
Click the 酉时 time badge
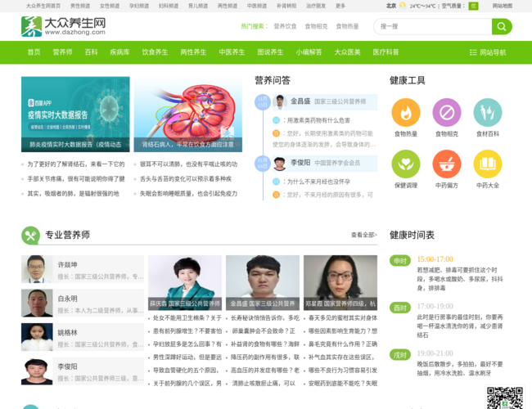tap(400, 308)
